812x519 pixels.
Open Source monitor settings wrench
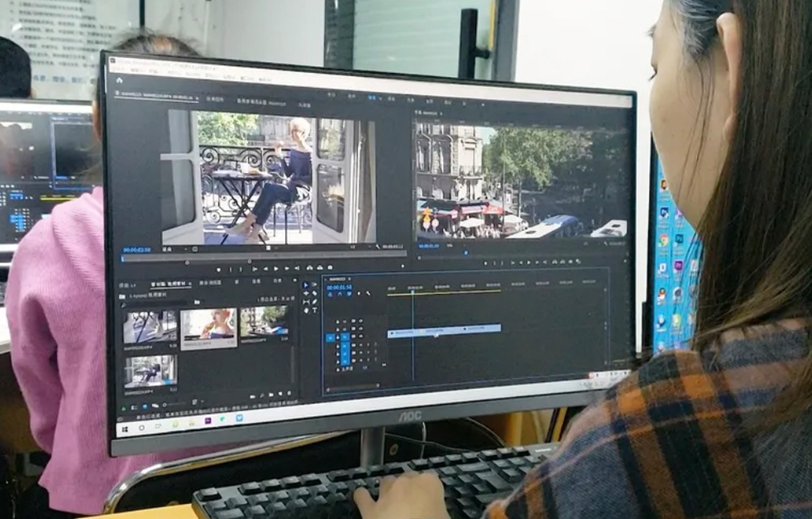pyautogui.click(x=378, y=247)
